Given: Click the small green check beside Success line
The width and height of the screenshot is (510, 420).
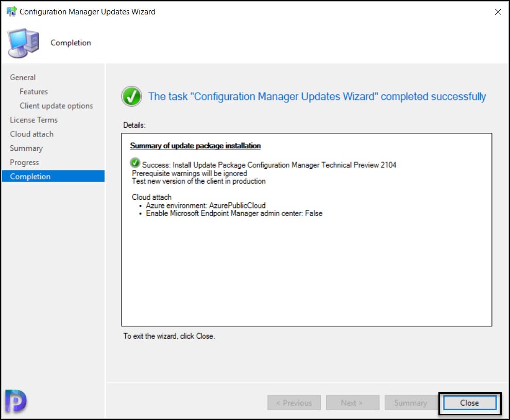Looking at the screenshot, I should coord(134,163).
